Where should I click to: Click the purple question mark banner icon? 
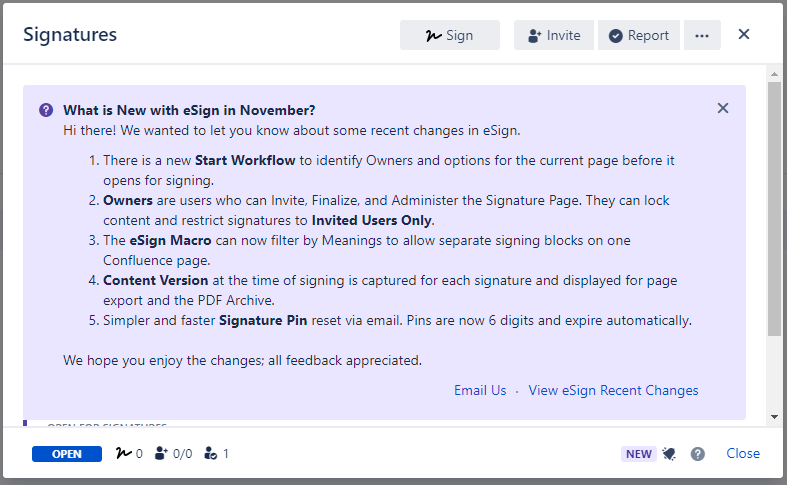(46, 110)
